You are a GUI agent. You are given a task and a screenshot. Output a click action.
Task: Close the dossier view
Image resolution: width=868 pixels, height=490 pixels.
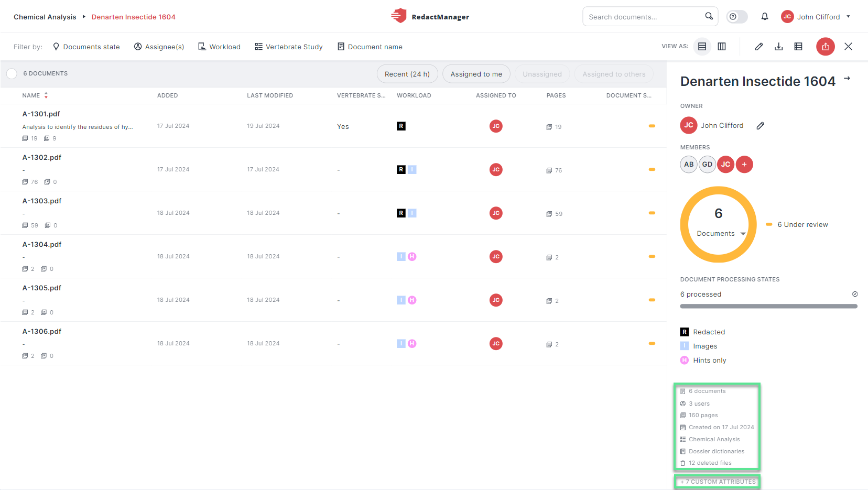coord(849,47)
